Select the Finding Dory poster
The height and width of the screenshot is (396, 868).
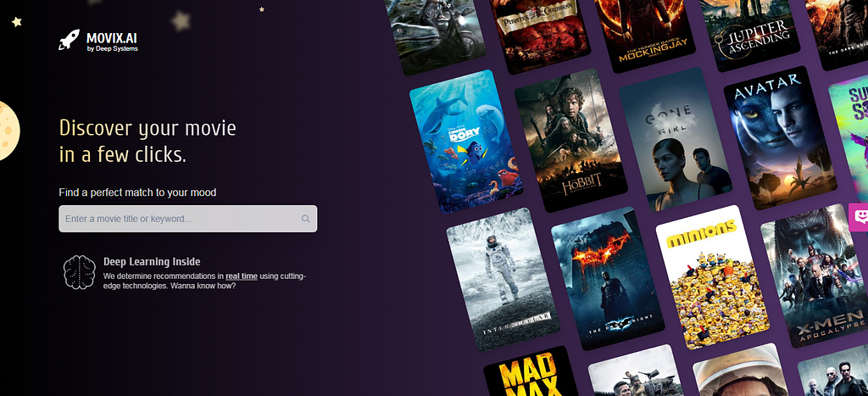466,142
